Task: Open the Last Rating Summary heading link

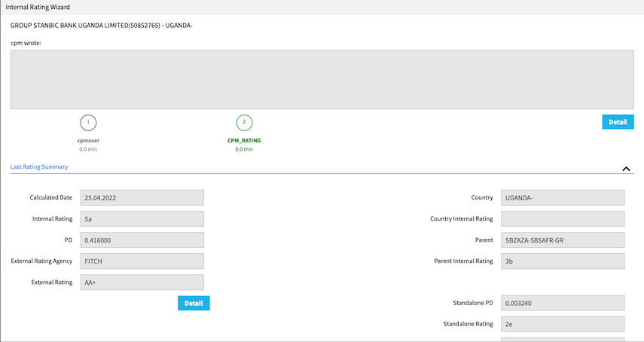Action: pyautogui.click(x=39, y=166)
